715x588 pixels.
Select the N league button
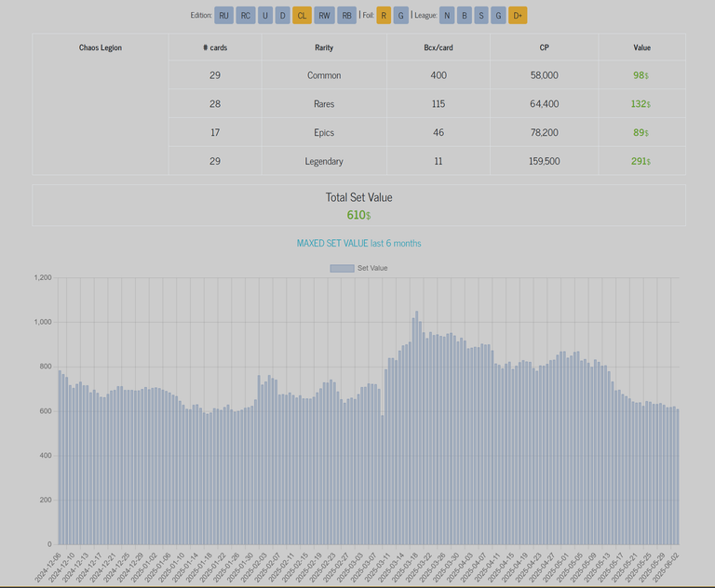point(447,16)
